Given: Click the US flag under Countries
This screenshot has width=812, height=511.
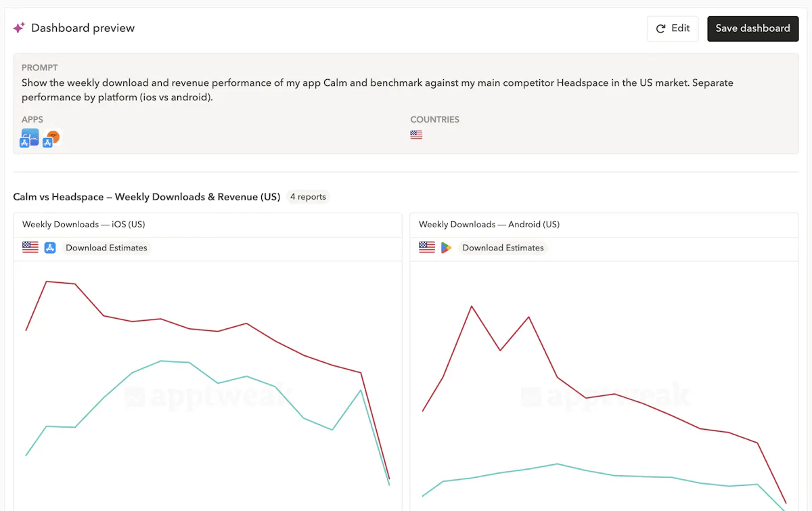Looking at the screenshot, I should pos(416,135).
